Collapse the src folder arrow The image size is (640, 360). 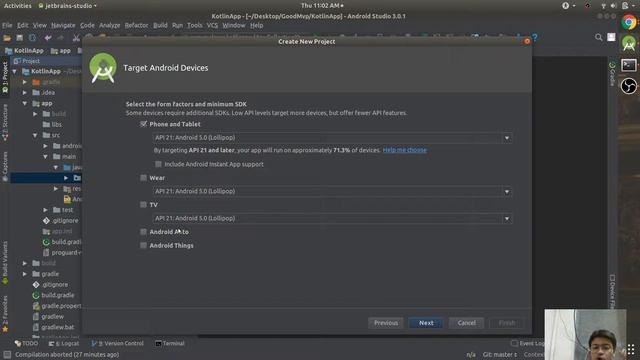pos(35,135)
